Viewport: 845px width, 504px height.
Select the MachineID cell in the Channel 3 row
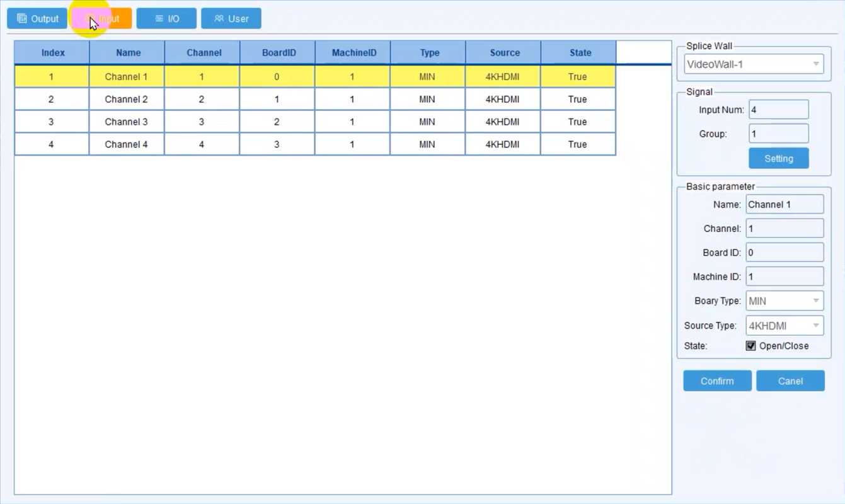[x=352, y=122]
